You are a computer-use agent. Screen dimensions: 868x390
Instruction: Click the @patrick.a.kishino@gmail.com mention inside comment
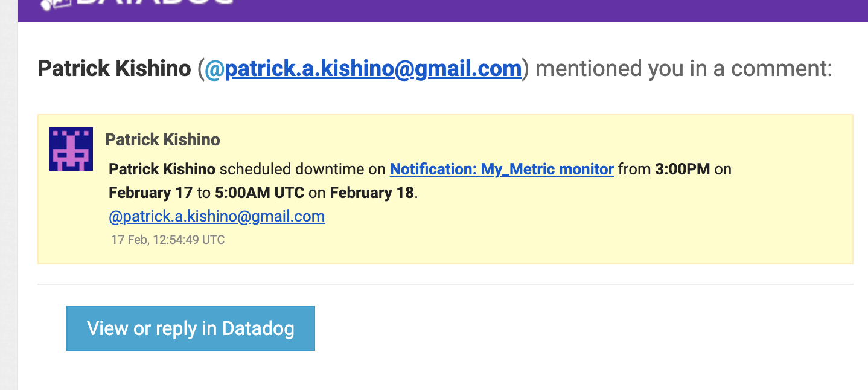pyautogui.click(x=217, y=216)
